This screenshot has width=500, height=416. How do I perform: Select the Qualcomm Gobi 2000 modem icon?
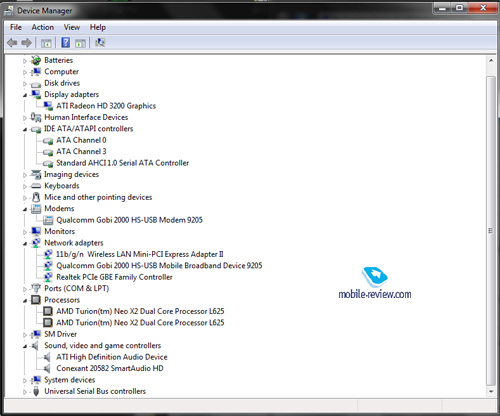[x=48, y=220]
